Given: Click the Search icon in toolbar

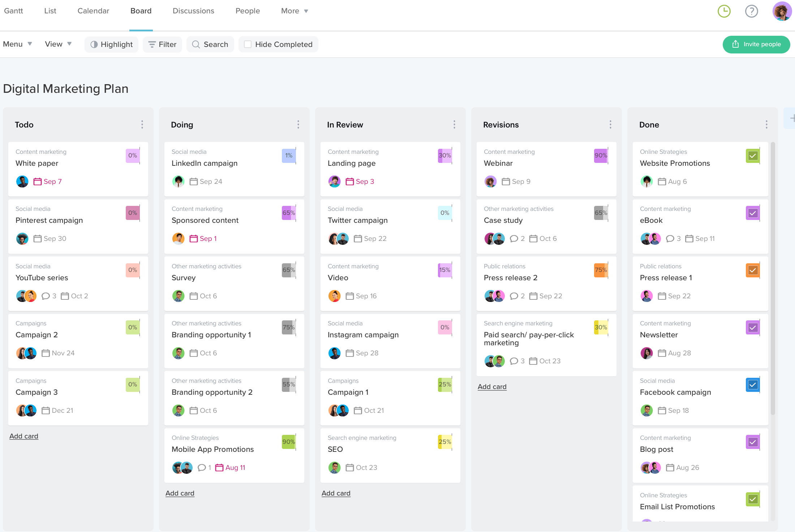Looking at the screenshot, I should pos(196,44).
